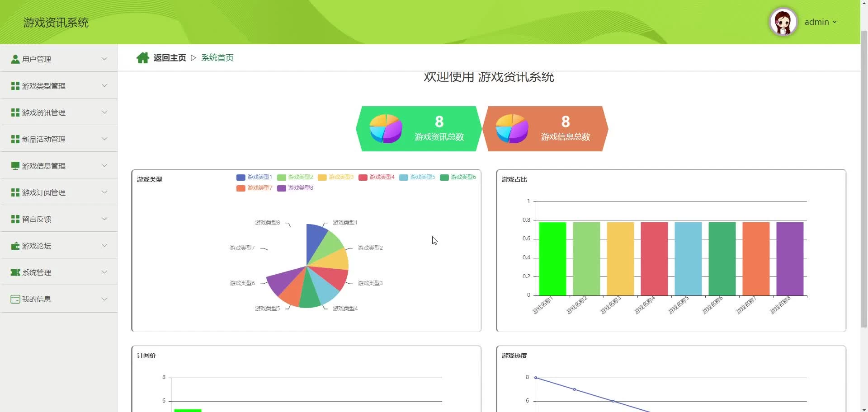Click the 系统首页 breadcrumb link
The image size is (868, 412).
[x=217, y=58]
